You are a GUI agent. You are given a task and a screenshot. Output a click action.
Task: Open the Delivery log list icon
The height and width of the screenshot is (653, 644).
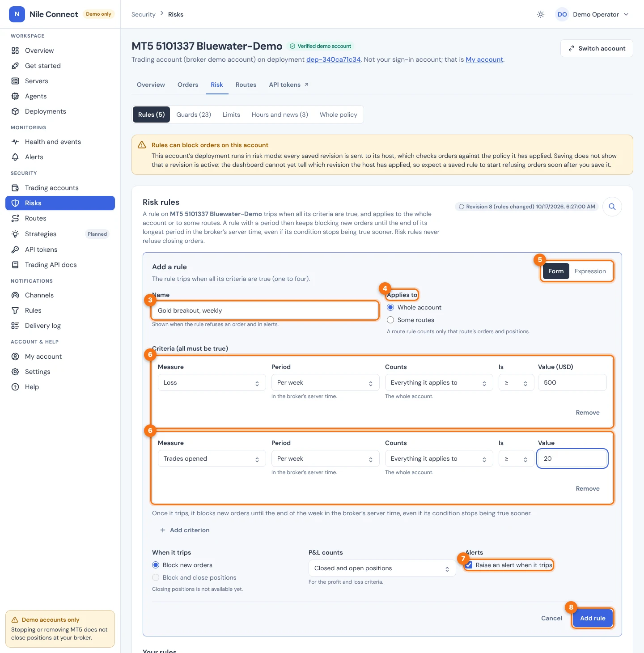point(15,326)
